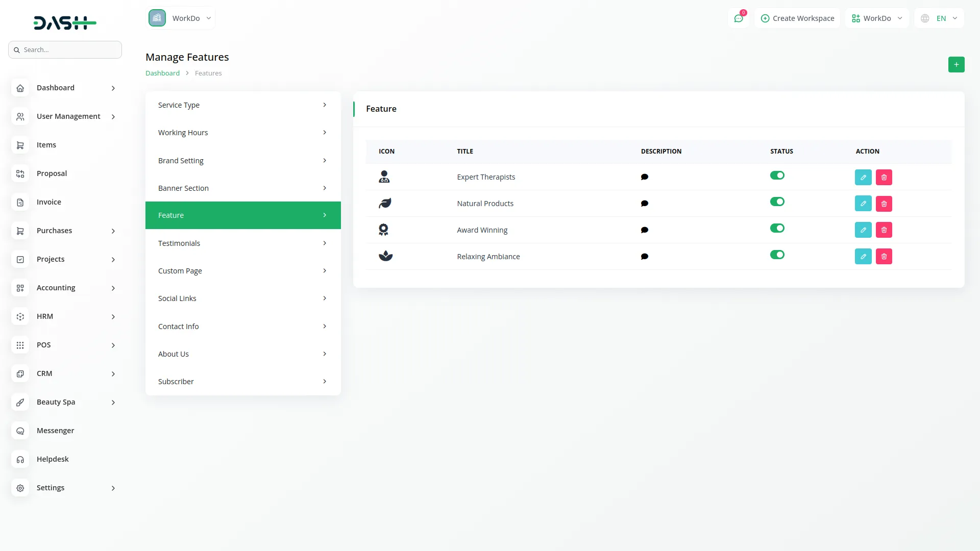
Task: Toggle Natural Products status switch
Action: (x=777, y=202)
